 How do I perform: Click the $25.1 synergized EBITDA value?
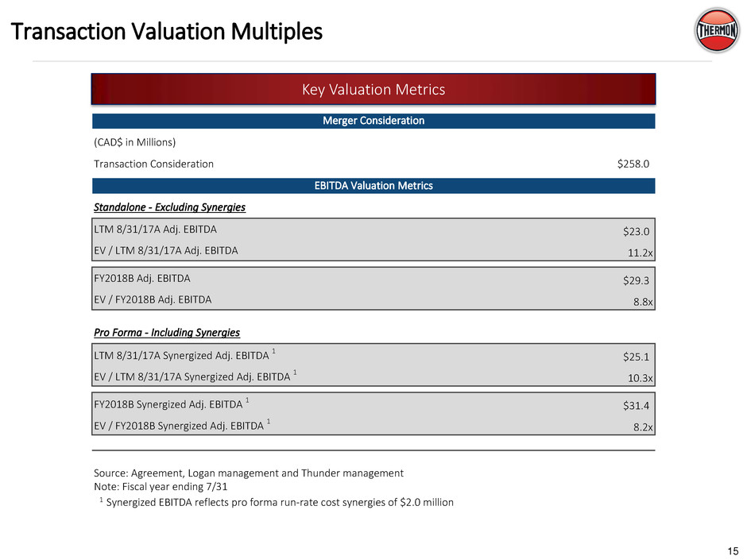637,357
